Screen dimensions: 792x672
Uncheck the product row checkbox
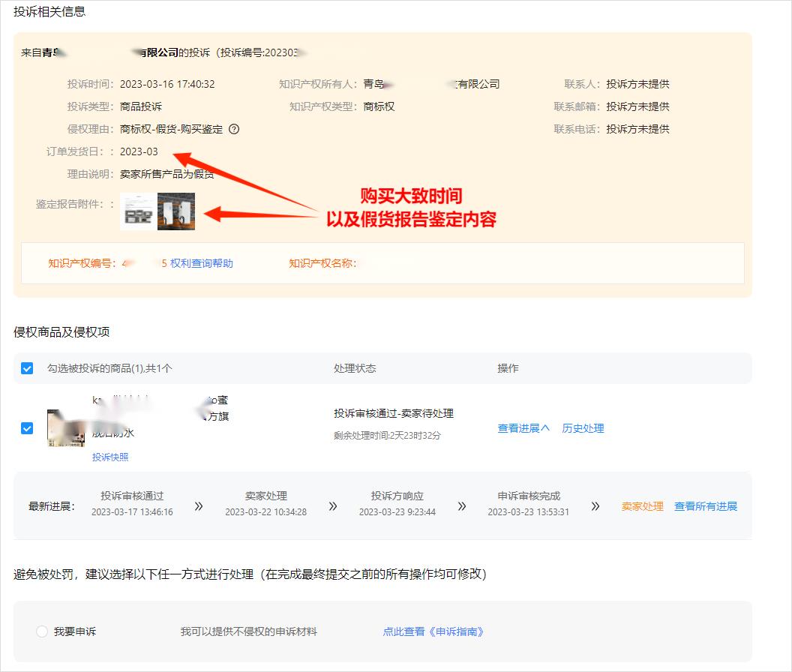pyautogui.click(x=27, y=428)
